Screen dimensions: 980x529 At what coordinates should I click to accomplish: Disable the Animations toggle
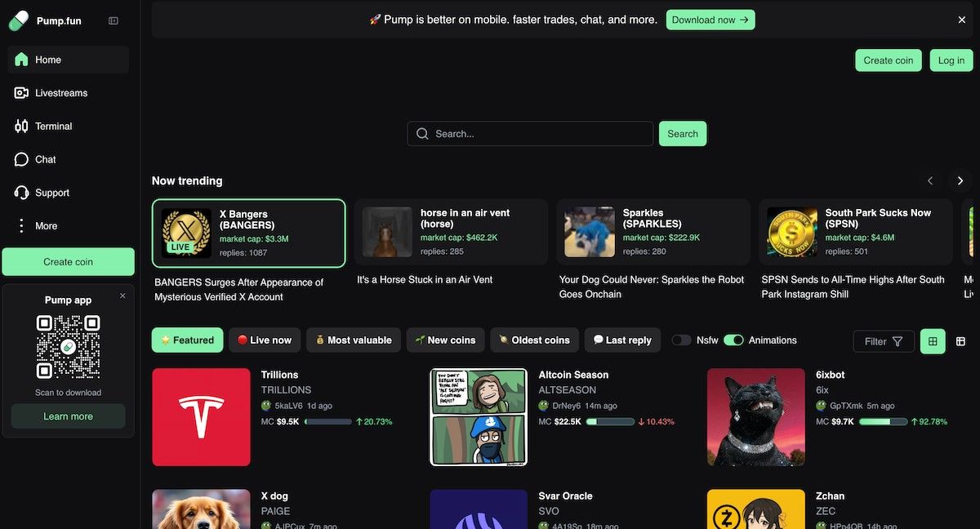tap(733, 340)
